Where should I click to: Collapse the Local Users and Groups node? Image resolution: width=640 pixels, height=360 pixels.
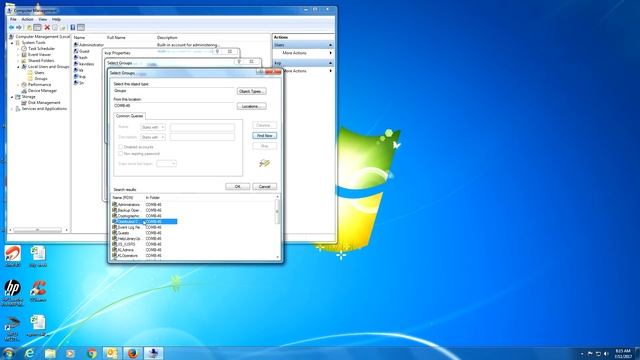pos(18,67)
